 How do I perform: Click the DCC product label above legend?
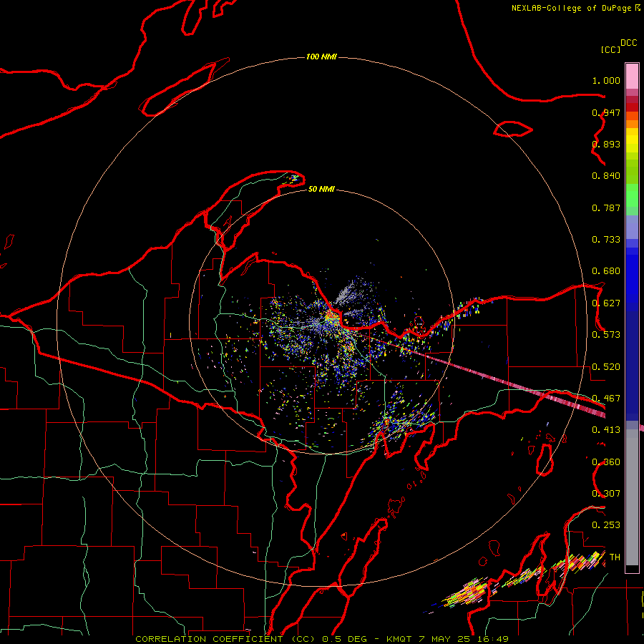pos(628,42)
